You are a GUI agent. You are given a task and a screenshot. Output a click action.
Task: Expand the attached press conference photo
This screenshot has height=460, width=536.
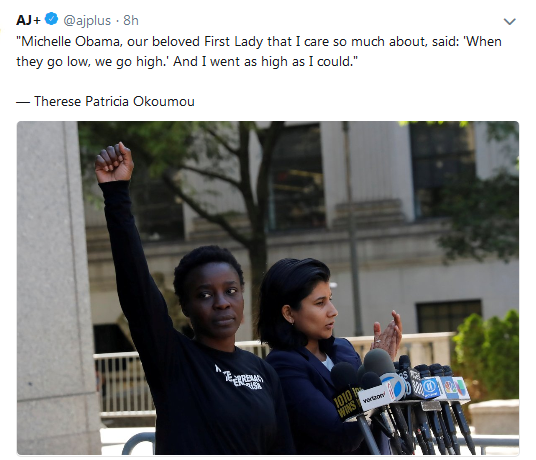tap(268, 288)
